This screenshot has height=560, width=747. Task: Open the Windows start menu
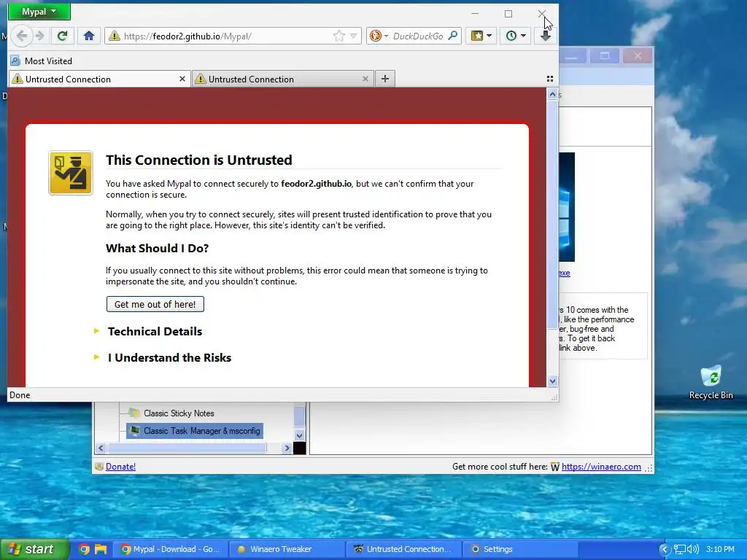[x=34, y=549]
